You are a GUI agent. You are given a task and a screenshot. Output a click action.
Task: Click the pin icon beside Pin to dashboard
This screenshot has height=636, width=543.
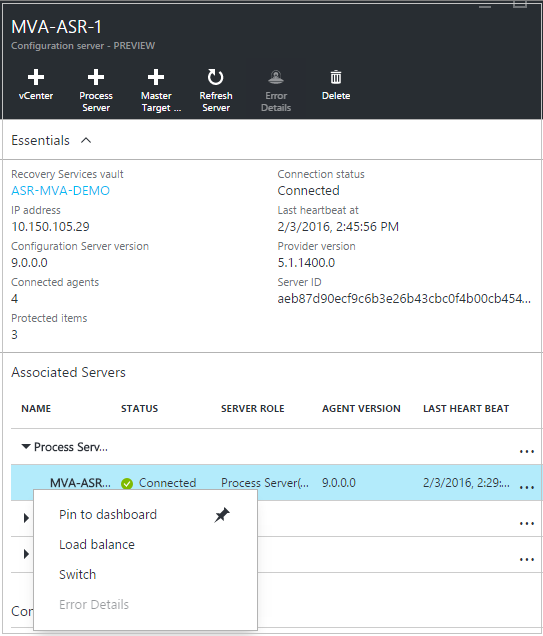(222, 515)
